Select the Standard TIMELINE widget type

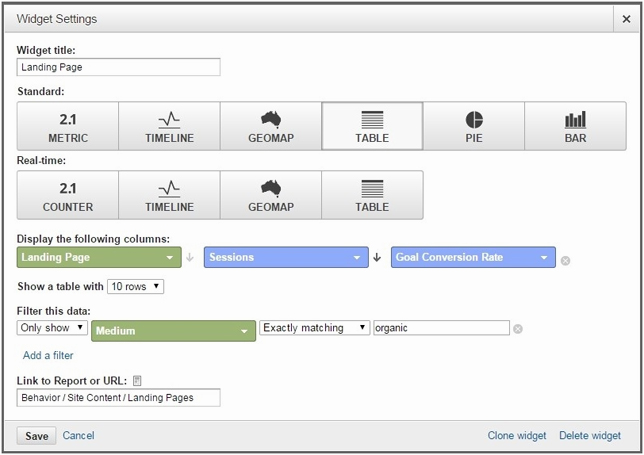[169, 126]
